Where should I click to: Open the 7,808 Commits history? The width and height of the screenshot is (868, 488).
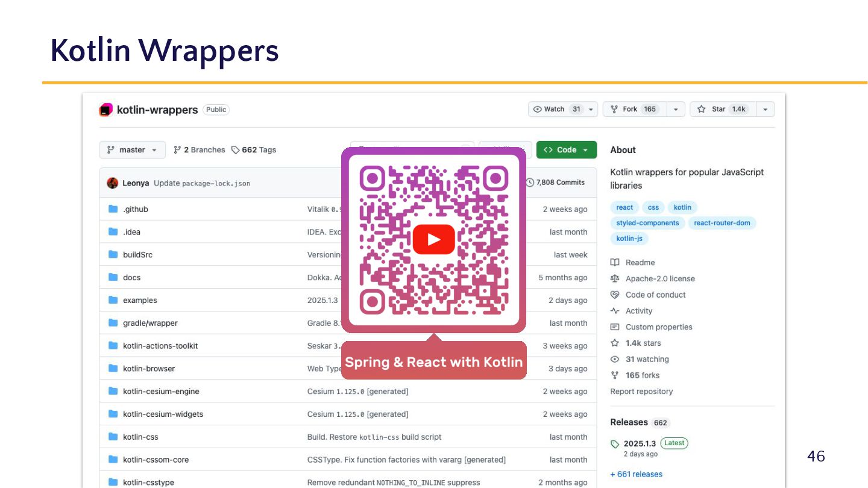tap(555, 183)
